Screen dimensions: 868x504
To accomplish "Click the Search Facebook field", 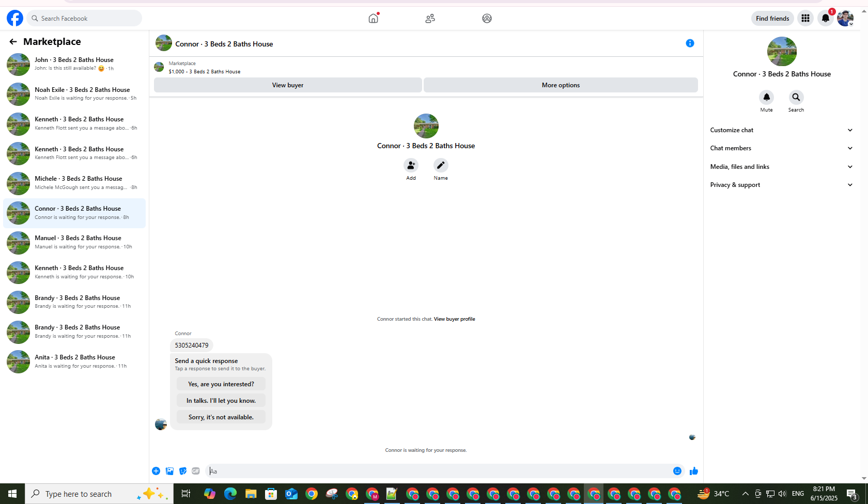I will (85, 18).
